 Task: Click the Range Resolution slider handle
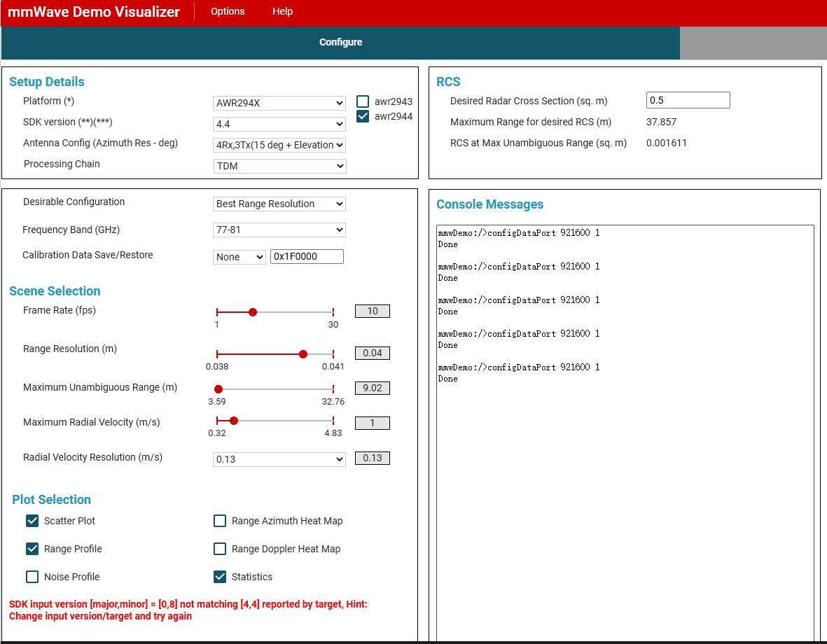(x=303, y=354)
